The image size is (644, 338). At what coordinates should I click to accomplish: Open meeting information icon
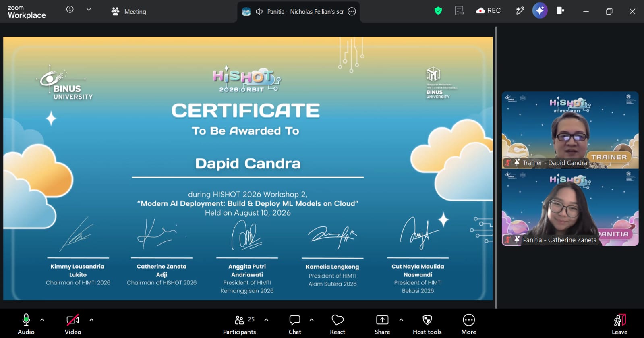coord(70,10)
